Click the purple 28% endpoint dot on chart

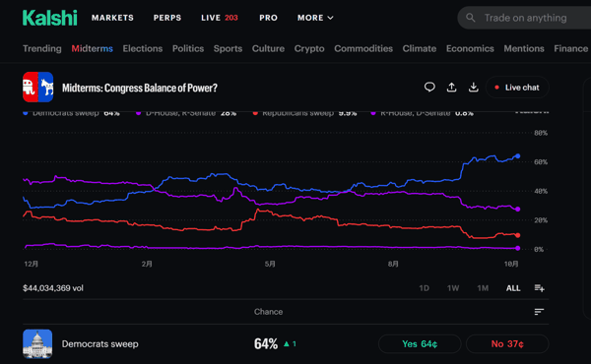[x=517, y=209]
